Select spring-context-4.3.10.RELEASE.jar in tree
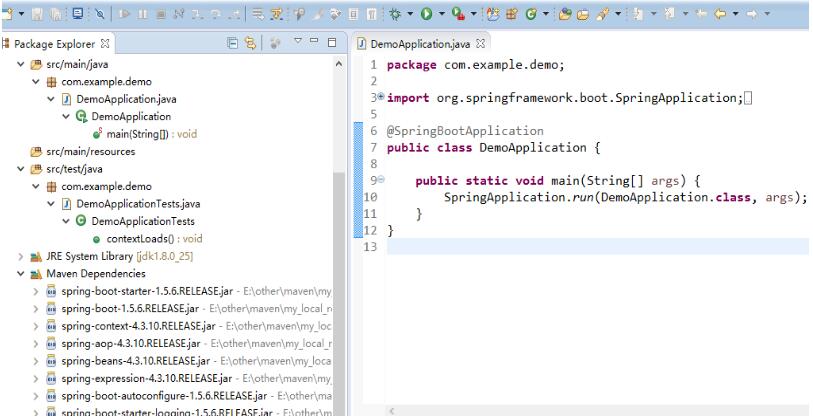813x419 pixels. click(138, 326)
